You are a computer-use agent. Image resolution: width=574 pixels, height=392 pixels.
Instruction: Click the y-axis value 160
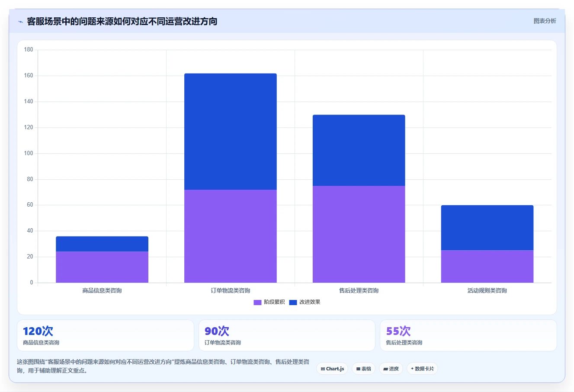tap(29, 76)
